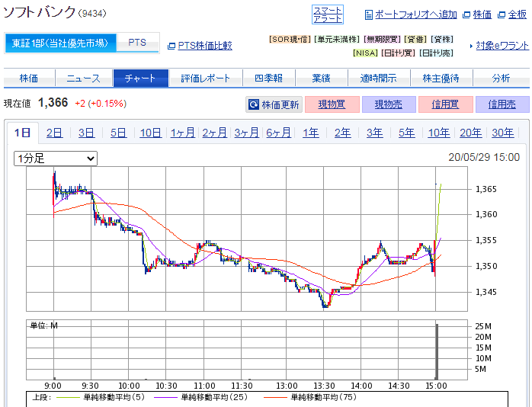Click the [無期限買] tag label

382,40
